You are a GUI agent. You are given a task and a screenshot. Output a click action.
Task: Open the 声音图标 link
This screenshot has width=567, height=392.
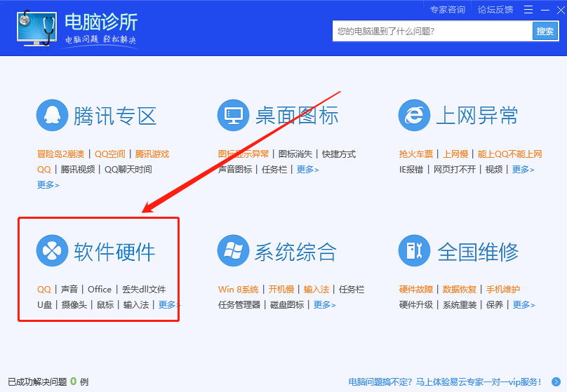235,169
